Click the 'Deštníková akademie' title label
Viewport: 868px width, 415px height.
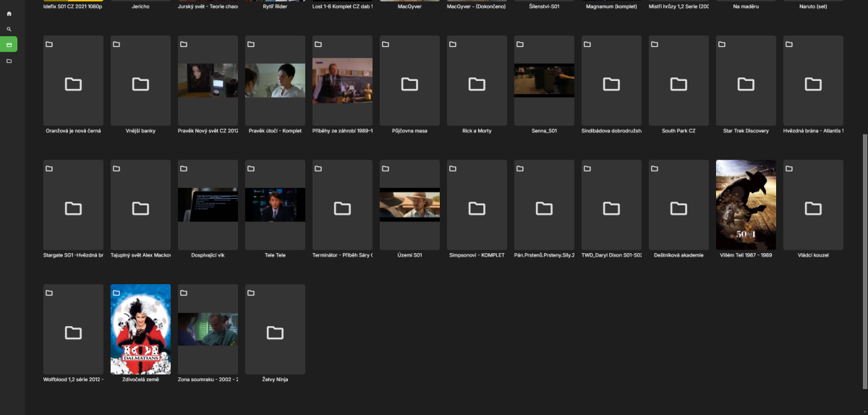click(678, 255)
